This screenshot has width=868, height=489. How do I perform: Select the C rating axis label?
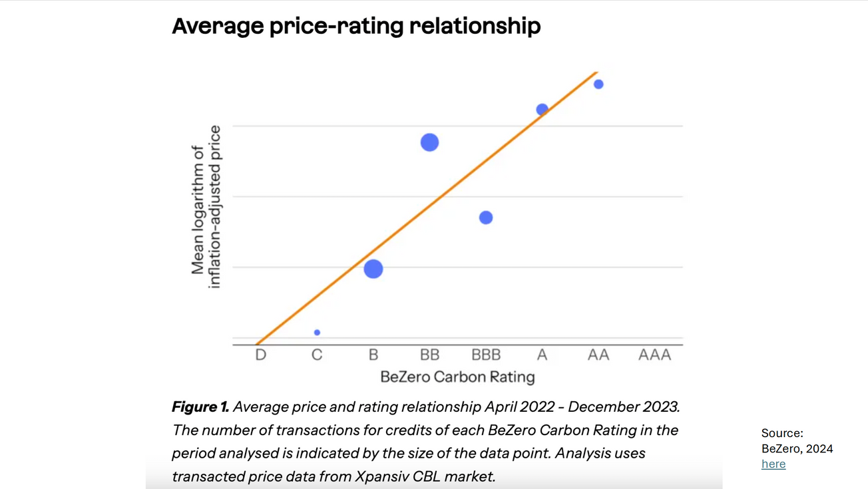point(317,355)
